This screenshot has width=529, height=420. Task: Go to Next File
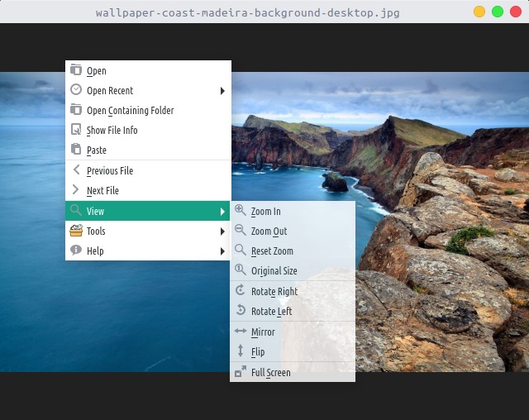coord(148,191)
